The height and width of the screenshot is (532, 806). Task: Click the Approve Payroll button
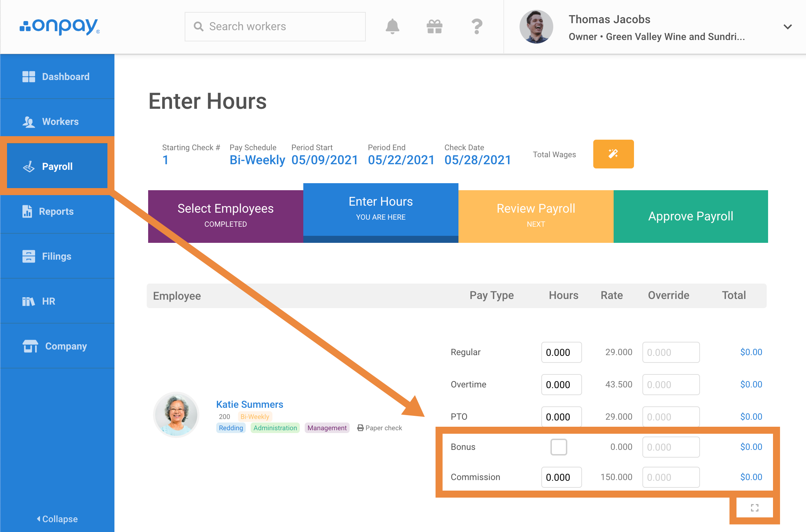(x=691, y=216)
